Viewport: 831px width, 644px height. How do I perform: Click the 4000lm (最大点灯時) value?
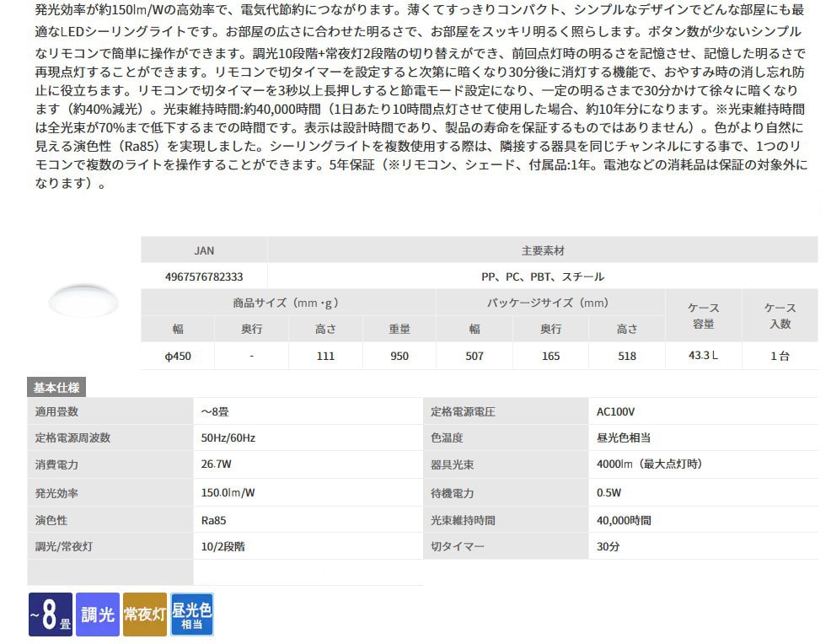(x=648, y=464)
